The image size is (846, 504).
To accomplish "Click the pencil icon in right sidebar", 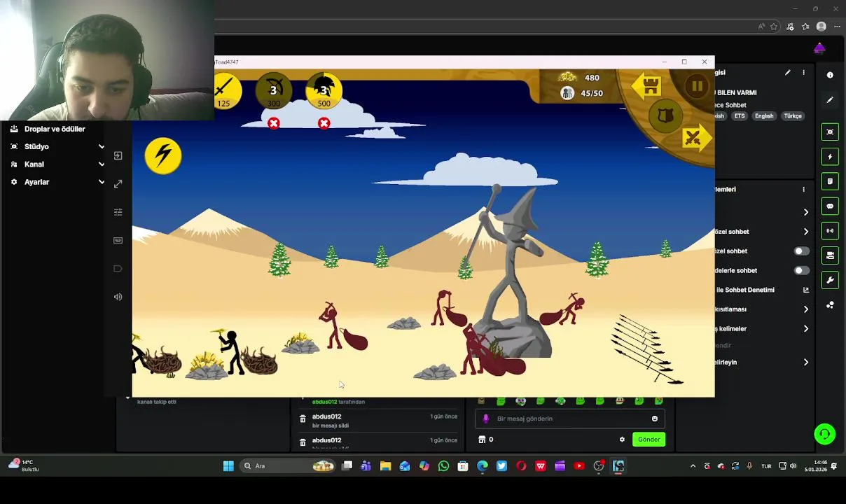I will [830, 100].
